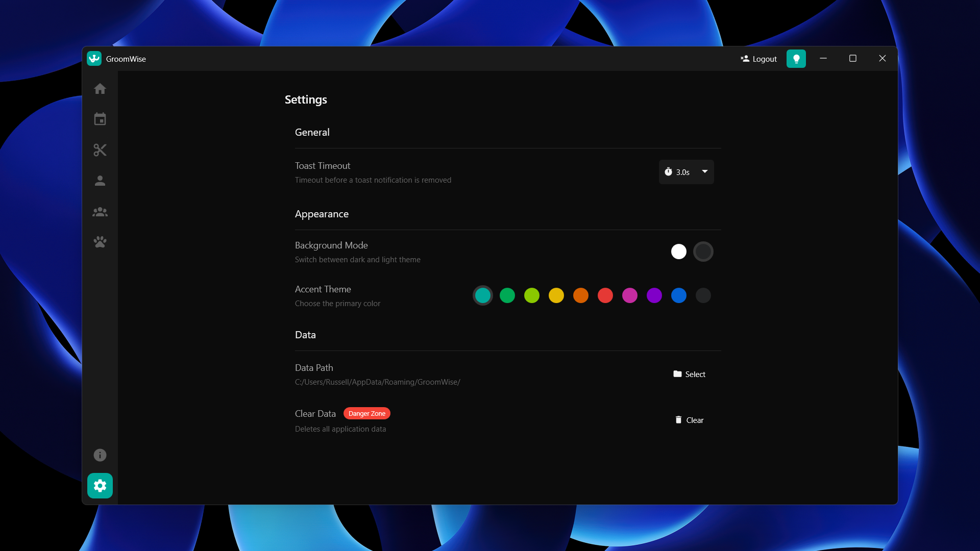980x551 pixels.
Task: Open the single person sidebar icon
Action: (100, 181)
